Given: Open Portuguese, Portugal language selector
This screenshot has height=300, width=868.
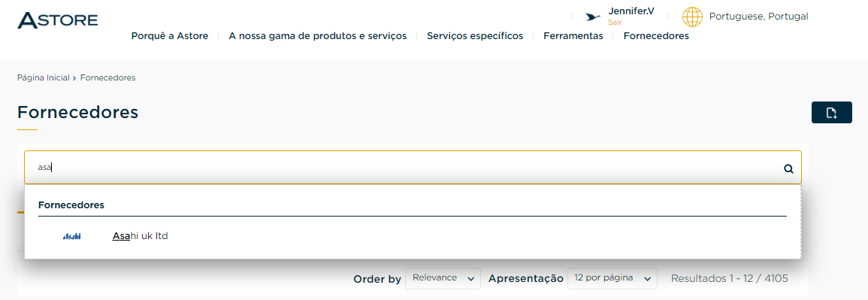Looking at the screenshot, I should point(758,17).
